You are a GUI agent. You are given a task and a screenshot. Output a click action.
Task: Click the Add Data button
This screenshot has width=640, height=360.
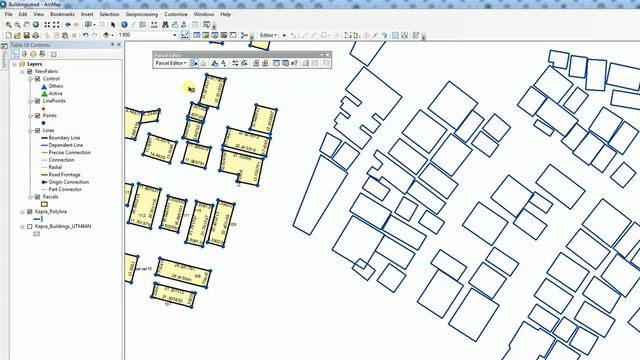[x=106, y=36]
